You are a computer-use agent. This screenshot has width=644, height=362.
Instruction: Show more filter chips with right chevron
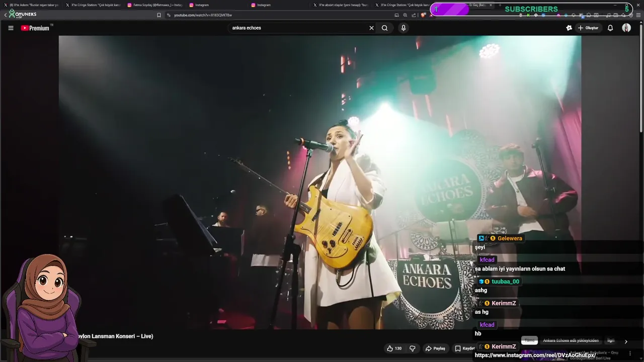coord(626,341)
